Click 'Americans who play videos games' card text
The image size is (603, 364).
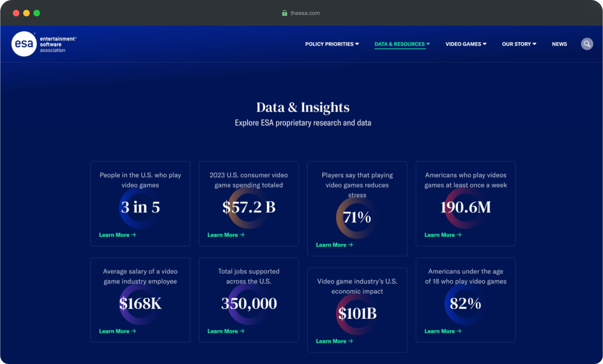tap(466, 180)
